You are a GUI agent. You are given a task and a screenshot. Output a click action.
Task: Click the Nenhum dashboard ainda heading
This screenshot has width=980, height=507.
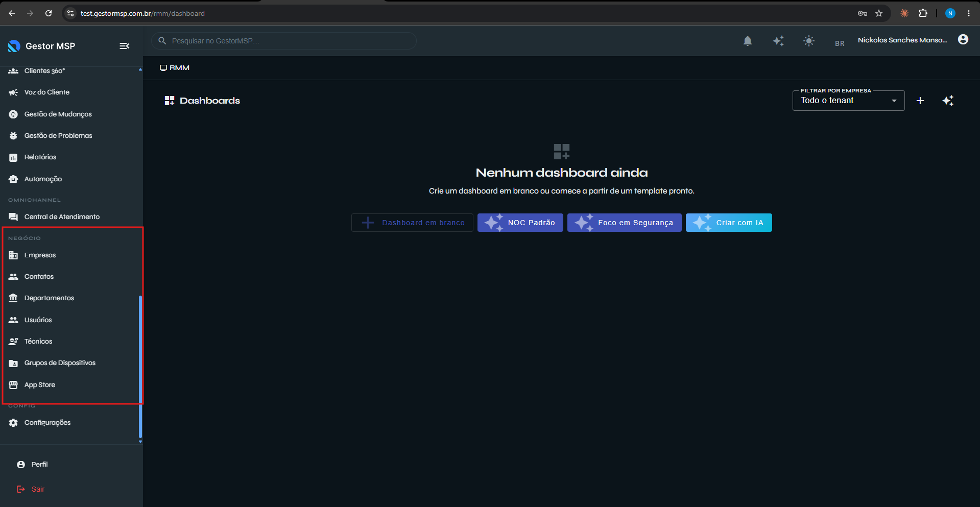coord(562,173)
